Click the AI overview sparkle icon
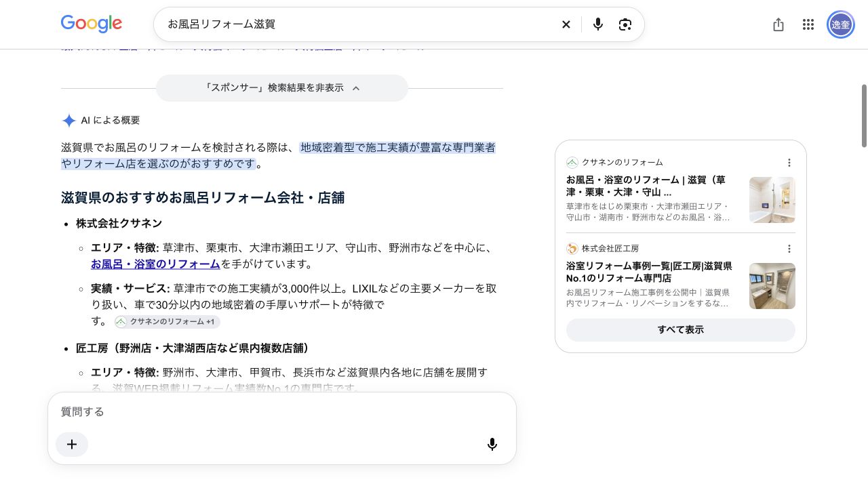 click(x=68, y=121)
